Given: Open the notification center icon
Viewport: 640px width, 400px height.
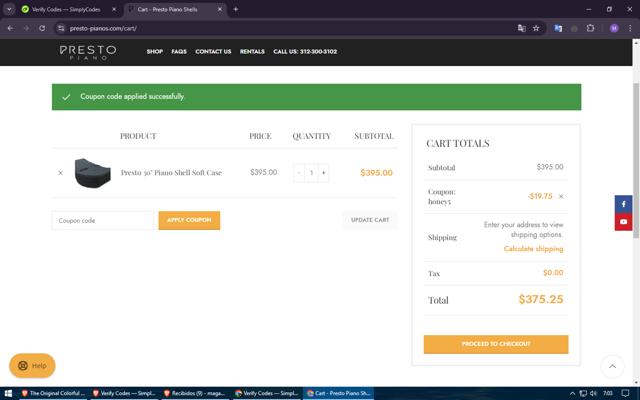Looking at the screenshot, I should 625,393.
